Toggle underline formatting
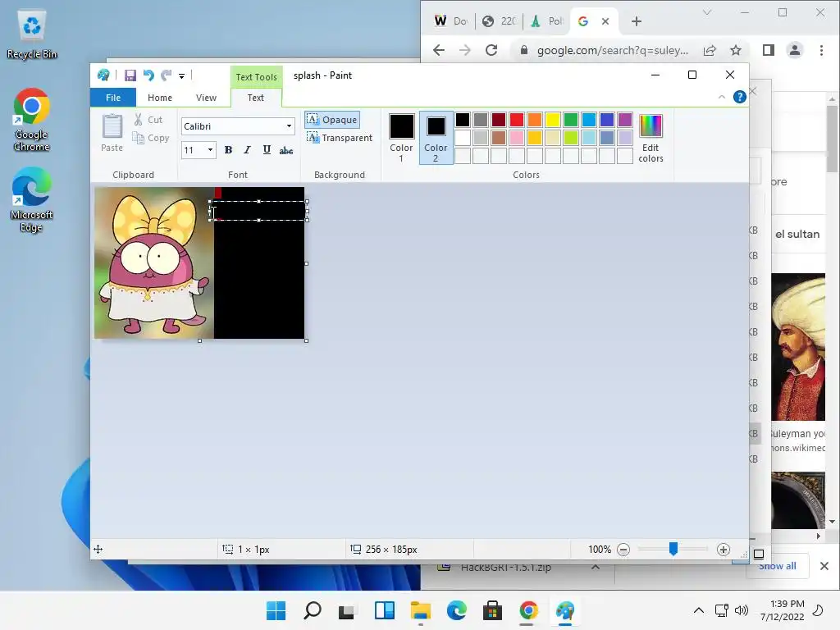Viewport: 840px width, 630px height. pos(267,150)
